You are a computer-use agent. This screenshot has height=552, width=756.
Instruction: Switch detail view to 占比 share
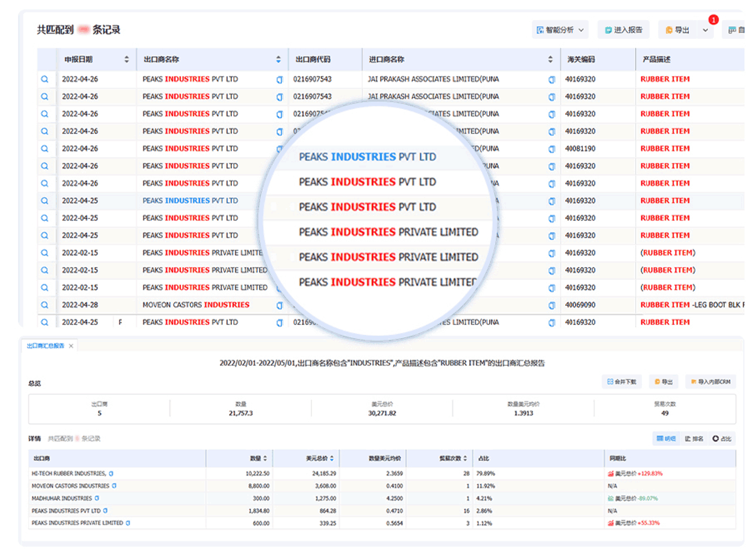pyautogui.click(x=722, y=439)
